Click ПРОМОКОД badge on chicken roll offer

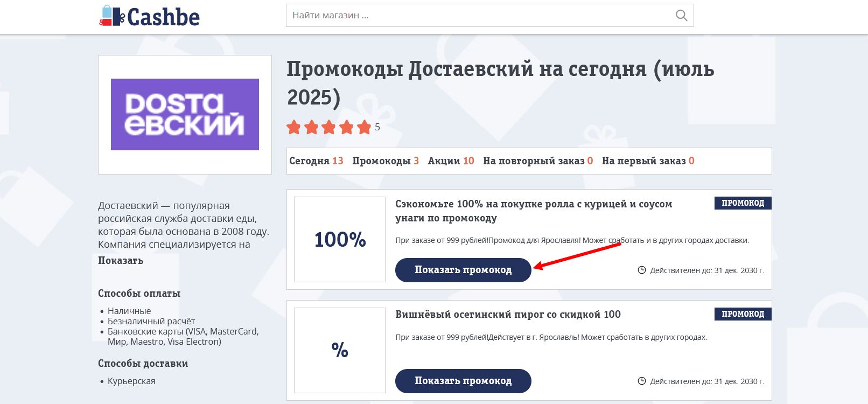click(743, 203)
